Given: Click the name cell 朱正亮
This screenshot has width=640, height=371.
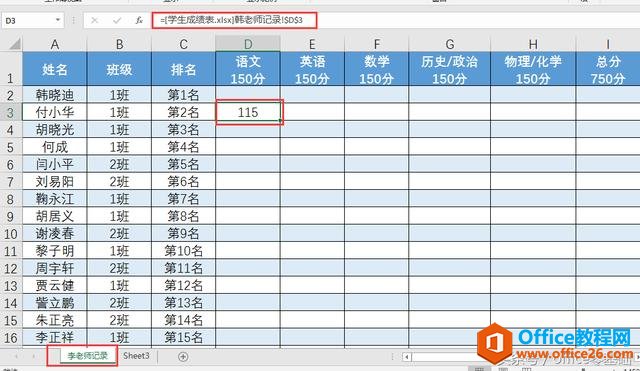Looking at the screenshot, I should (55, 320).
